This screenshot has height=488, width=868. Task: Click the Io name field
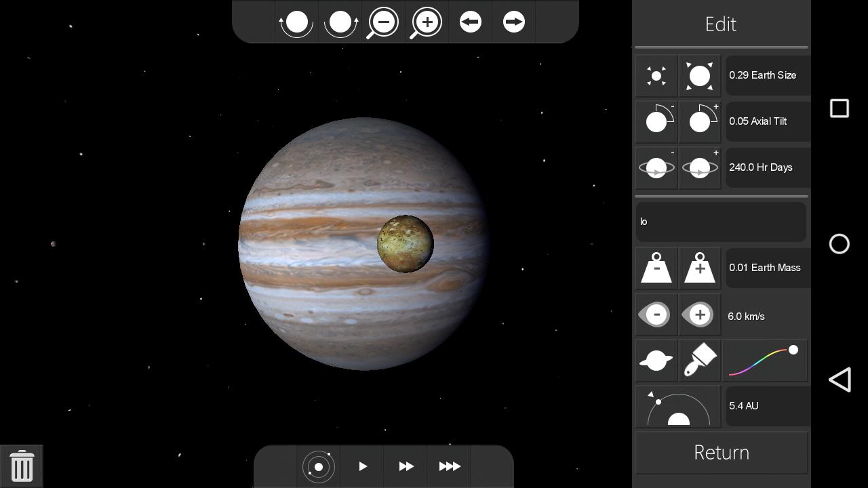tap(721, 222)
